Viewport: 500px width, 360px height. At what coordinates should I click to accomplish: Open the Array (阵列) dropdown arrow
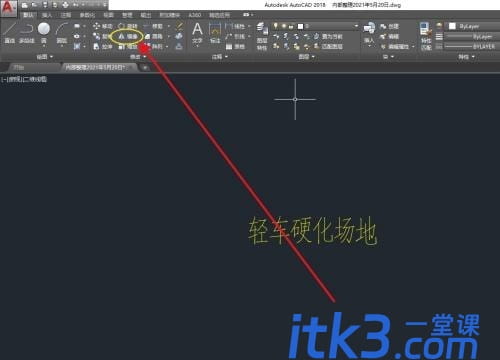pos(167,47)
